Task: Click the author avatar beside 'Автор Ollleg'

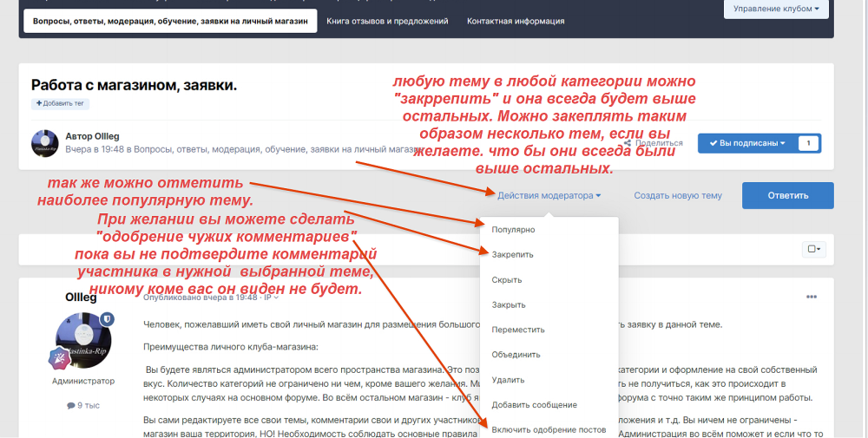Action: 45,143
